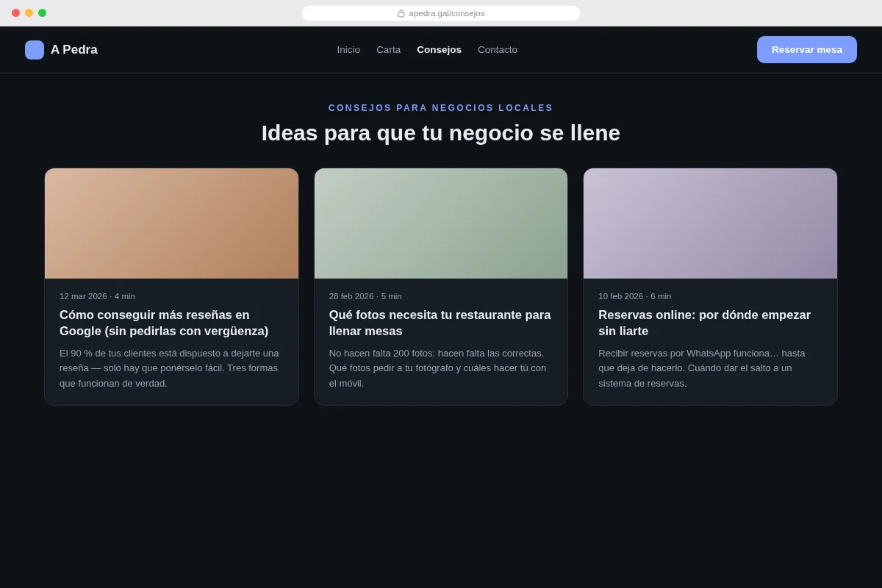
Task: Click the 'No hacen falta 200 fotos' excerpt
Action: pyautogui.click(x=439, y=368)
